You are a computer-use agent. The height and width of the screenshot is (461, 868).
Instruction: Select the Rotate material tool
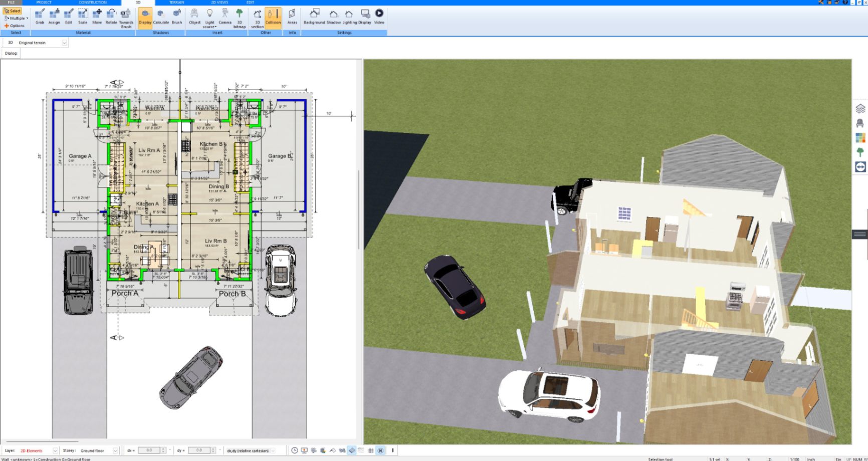coord(111,17)
